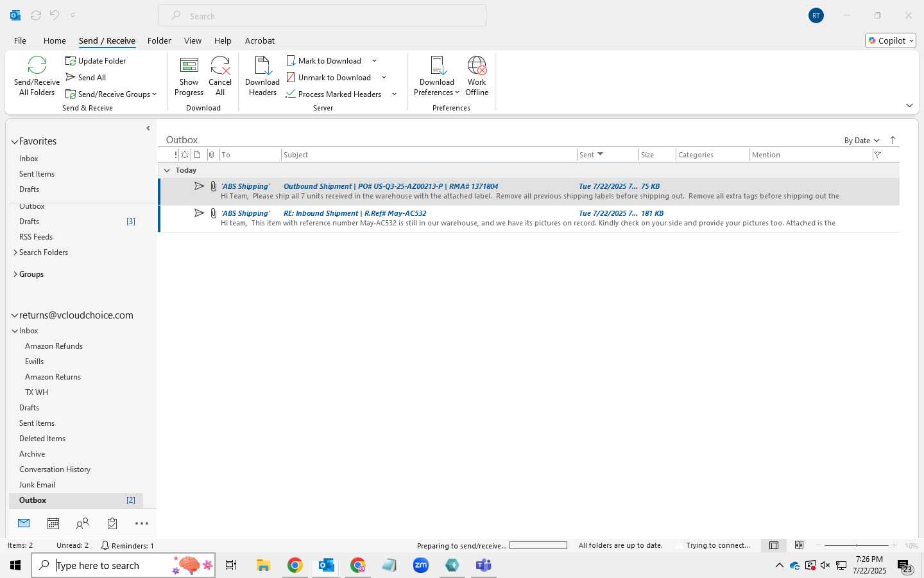924x578 pixels.
Task: Adjust the zoom slider
Action: (x=857, y=545)
